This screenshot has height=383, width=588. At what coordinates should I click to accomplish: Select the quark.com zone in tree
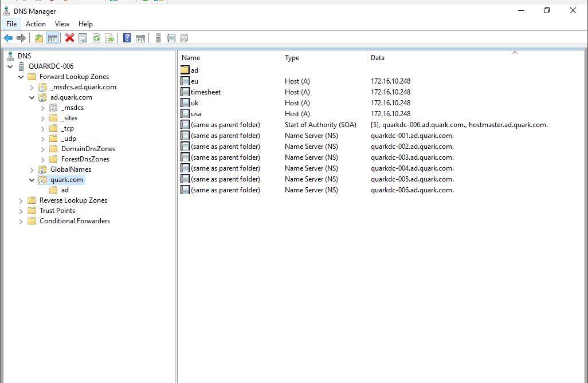[66, 180]
